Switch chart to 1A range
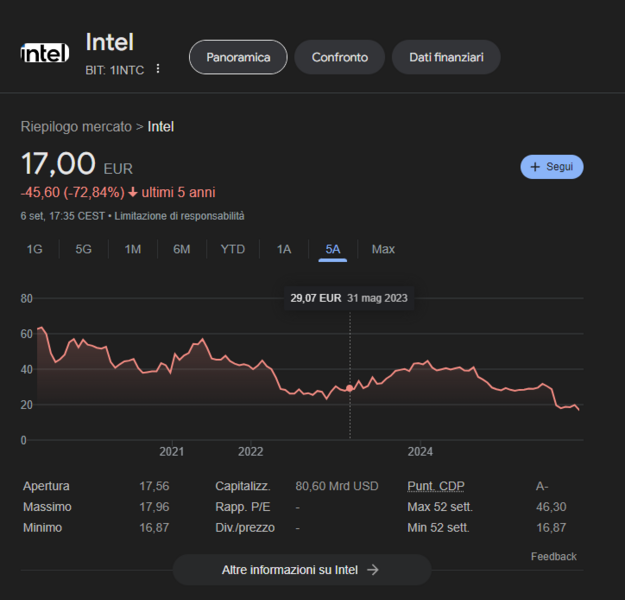Screen dimensions: 625x600 coord(284,249)
